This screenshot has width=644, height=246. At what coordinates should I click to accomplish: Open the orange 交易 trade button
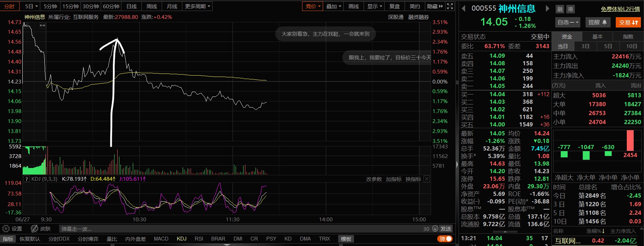tap(629, 22)
